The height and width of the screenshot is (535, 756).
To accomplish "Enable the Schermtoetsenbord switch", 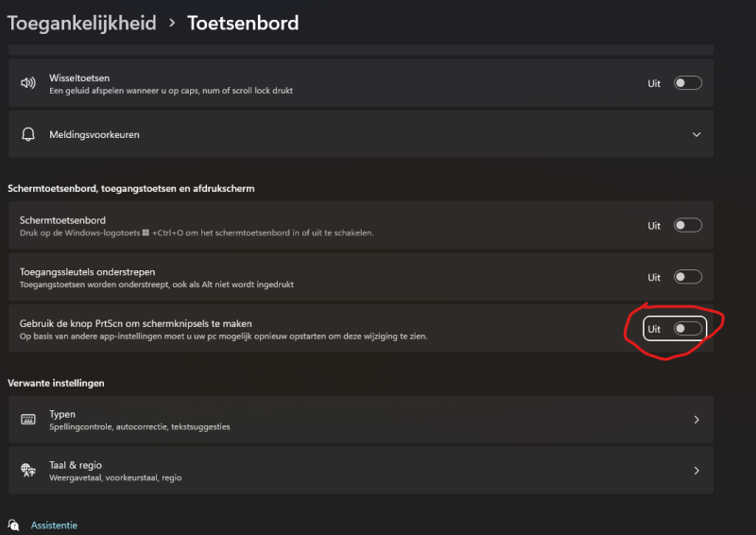I will coord(687,226).
